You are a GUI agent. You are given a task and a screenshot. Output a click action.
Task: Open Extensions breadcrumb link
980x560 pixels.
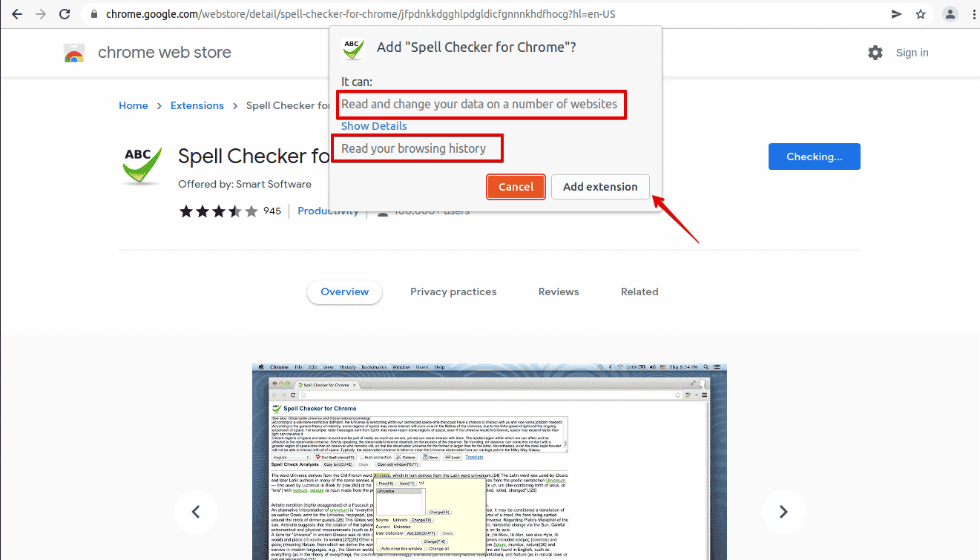197,105
